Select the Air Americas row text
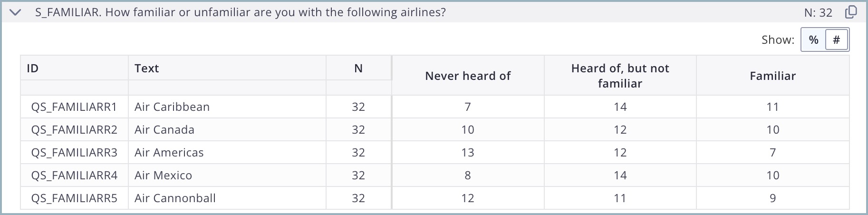868x215 pixels. coord(169,152)
